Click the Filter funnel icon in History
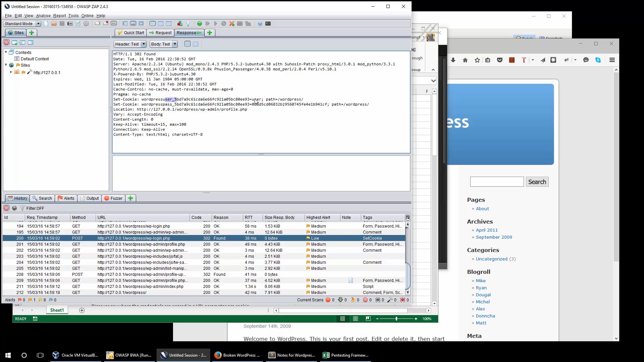 (22, 208)
